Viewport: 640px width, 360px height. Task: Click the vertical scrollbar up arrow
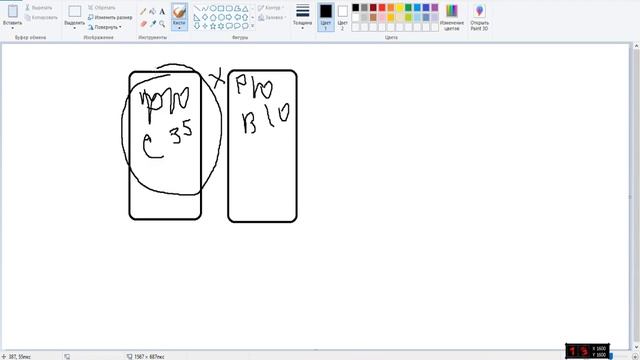point(636,47)
